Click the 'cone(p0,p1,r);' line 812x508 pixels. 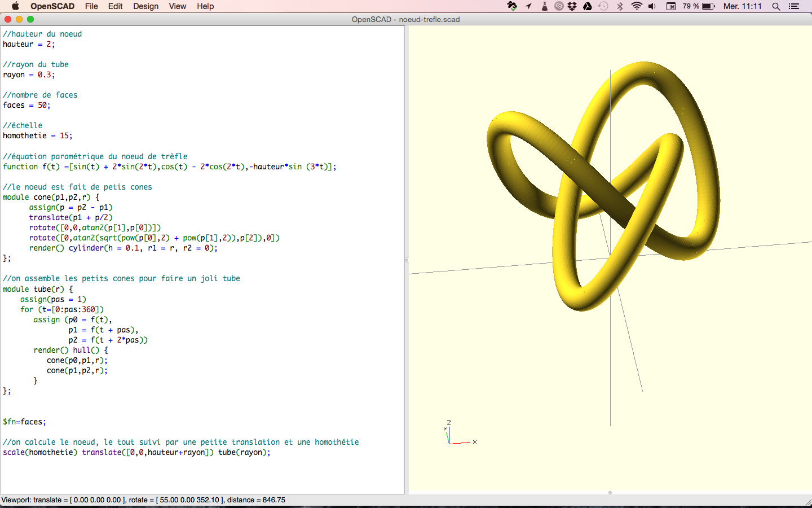77,360
